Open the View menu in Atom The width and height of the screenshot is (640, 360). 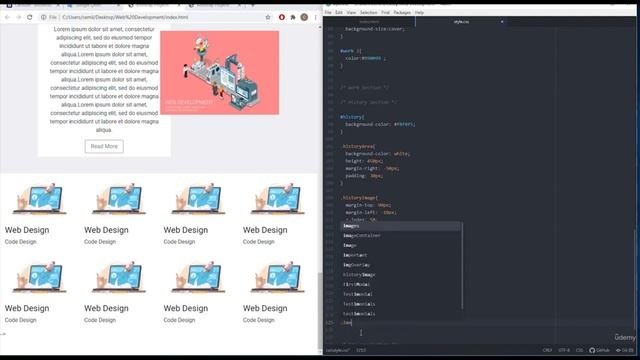pyautogui.click(x=351, y=13)
